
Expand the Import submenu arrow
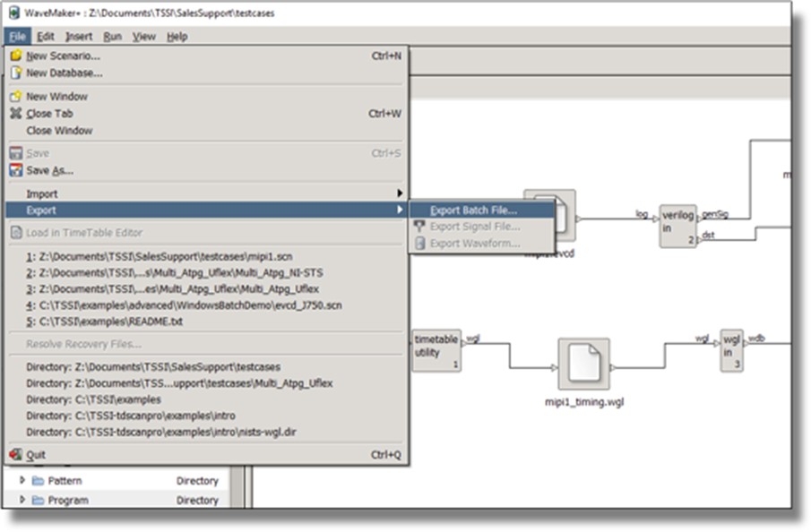click(x=400, y=193)
